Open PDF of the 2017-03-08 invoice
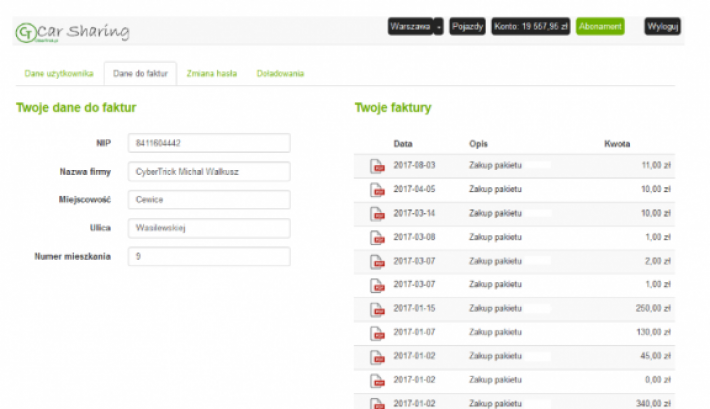 [x=378, y=238]
